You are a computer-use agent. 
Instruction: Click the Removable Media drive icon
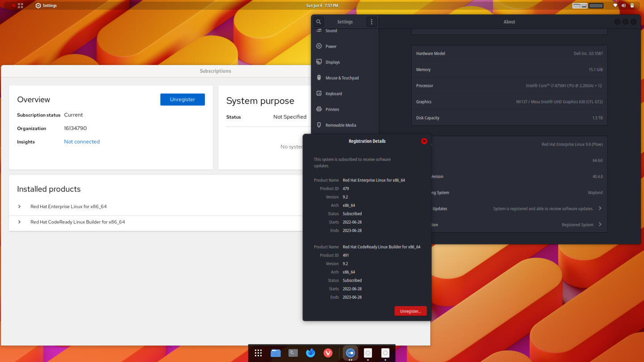(319, 125)
